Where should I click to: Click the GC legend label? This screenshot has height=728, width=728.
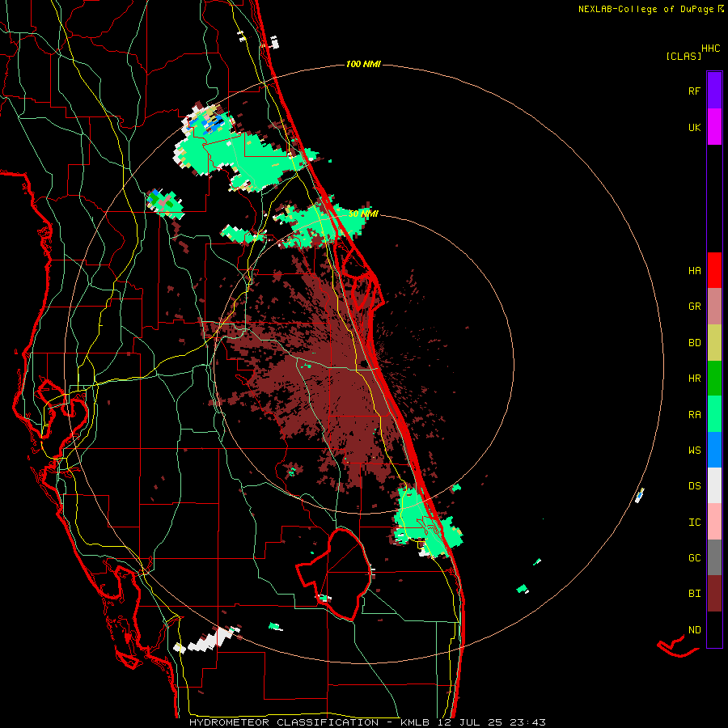tap(694, 557)
